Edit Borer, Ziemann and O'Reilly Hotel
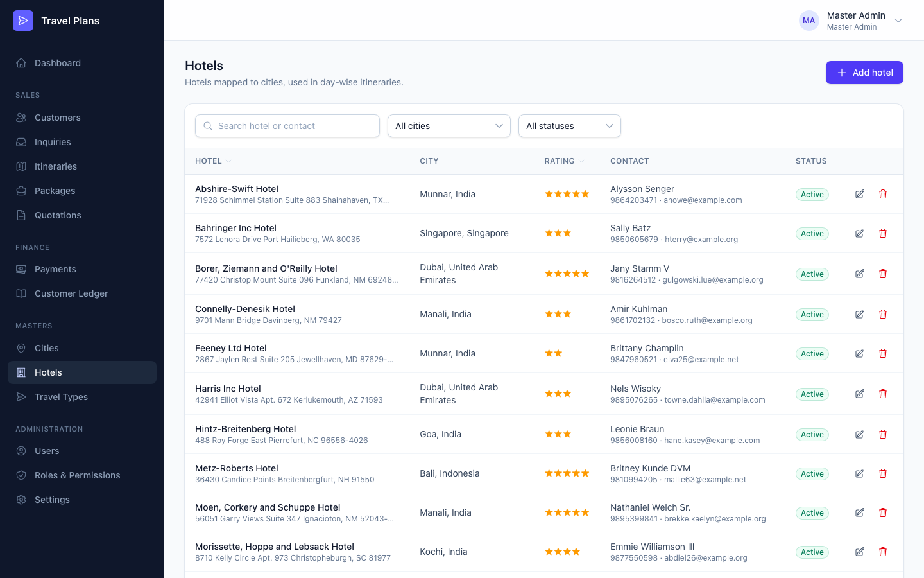This screenshot has width=924, height=578. 860,274
